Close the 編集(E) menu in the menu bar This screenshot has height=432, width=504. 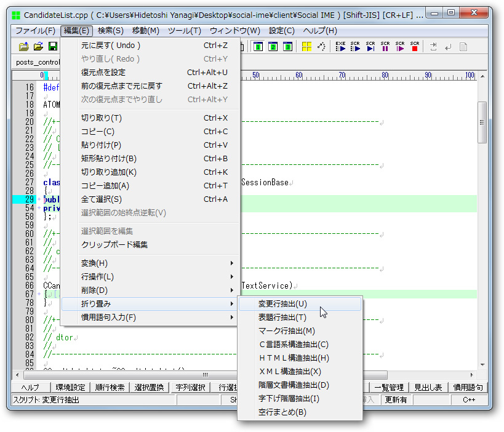(76, 31)
